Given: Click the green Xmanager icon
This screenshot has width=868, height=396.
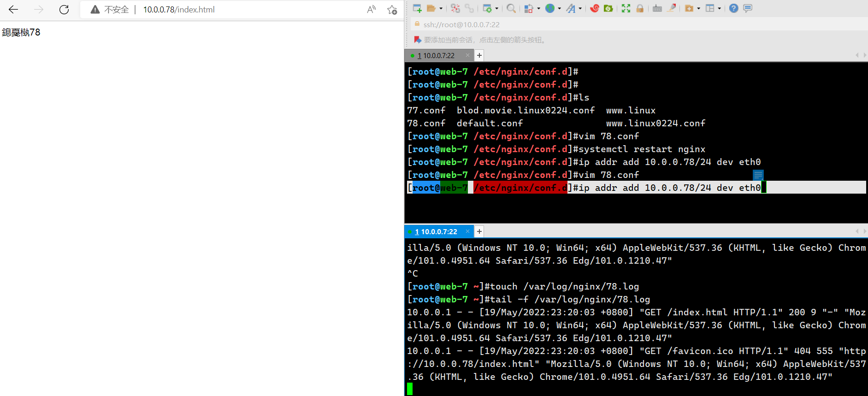Looking at the screenshot, I should point(608,8).
